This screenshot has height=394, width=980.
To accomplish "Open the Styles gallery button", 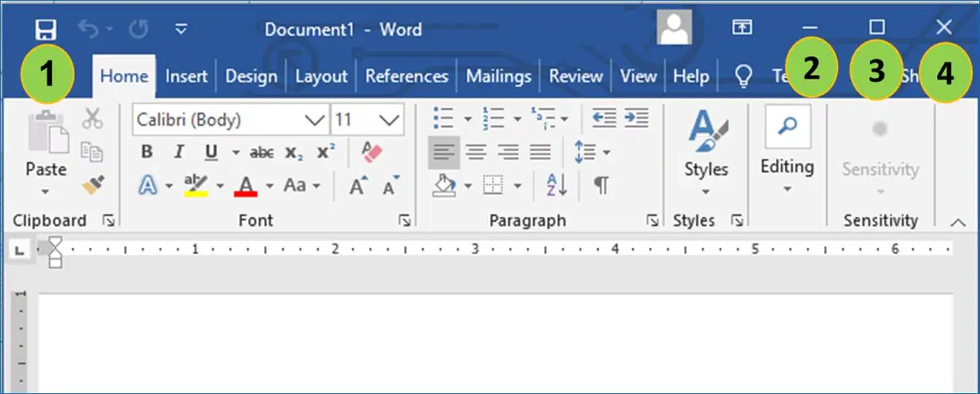I will (706, 153).
